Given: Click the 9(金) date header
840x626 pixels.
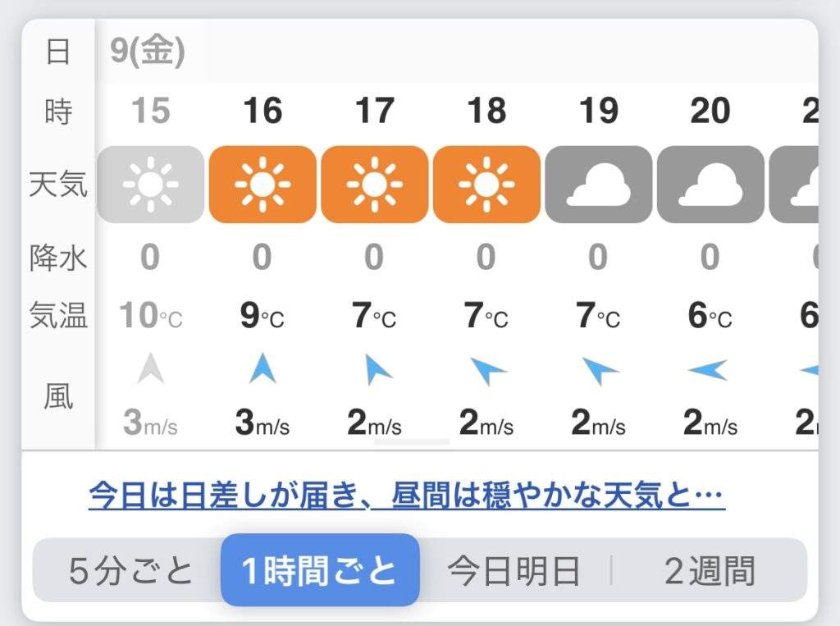Looking at the screenshot, I should tap(148, 52).
